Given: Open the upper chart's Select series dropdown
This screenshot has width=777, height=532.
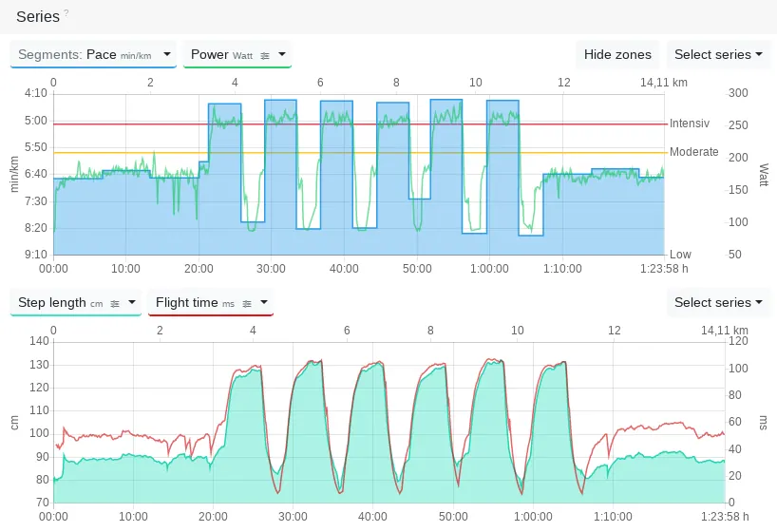Looking at the screenshot, I should [718, 54].
